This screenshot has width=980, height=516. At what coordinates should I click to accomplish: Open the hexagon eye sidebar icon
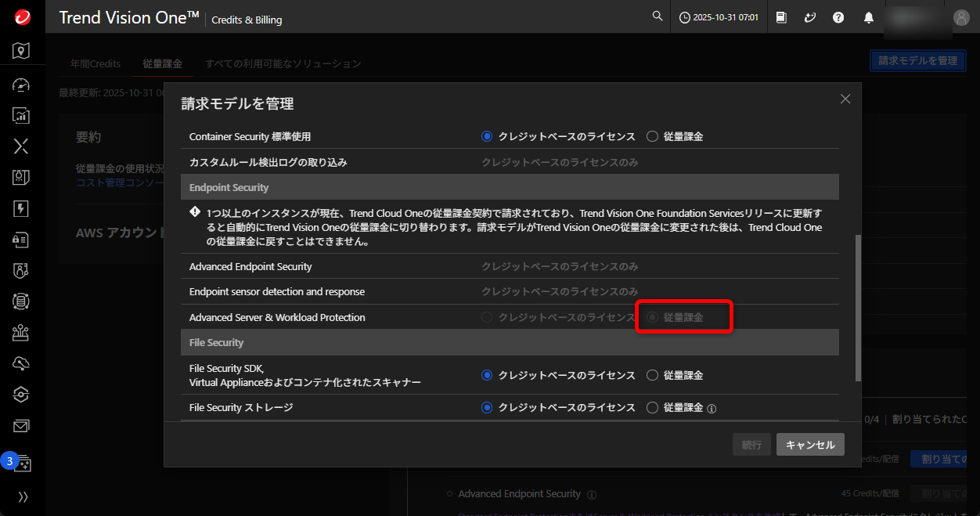click(22, 395)
